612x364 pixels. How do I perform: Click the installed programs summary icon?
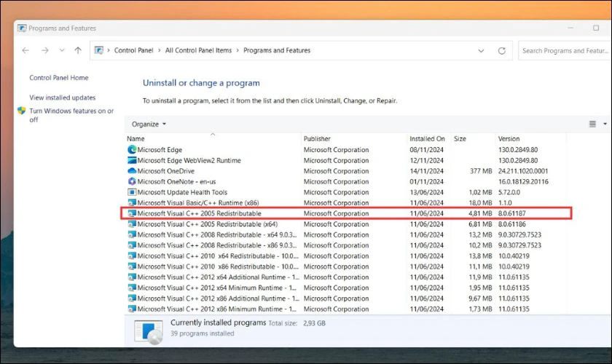tap(149, 332)
